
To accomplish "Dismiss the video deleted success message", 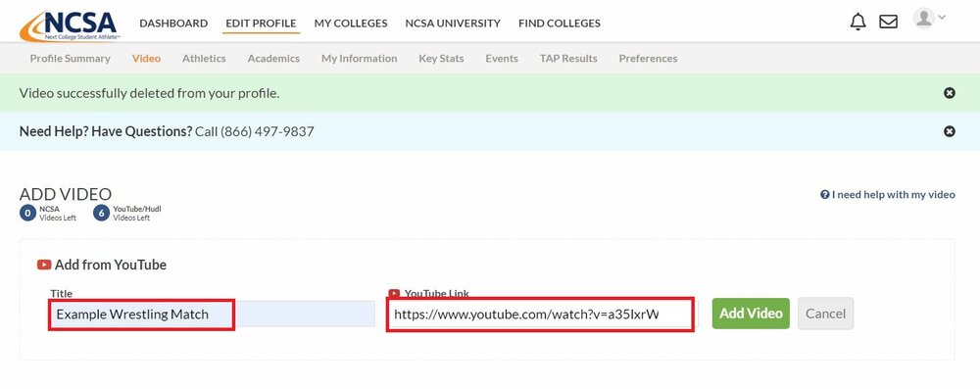I will [x=950, y=93].
